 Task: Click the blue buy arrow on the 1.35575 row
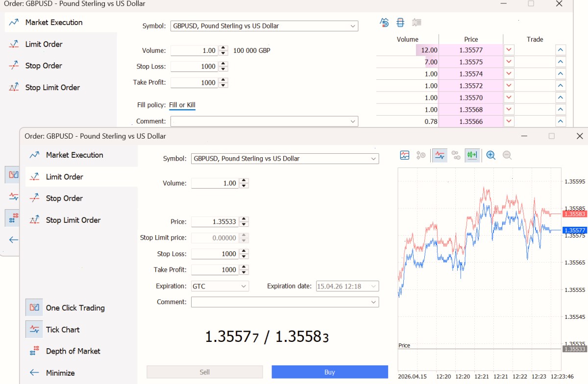pos(561,62)
